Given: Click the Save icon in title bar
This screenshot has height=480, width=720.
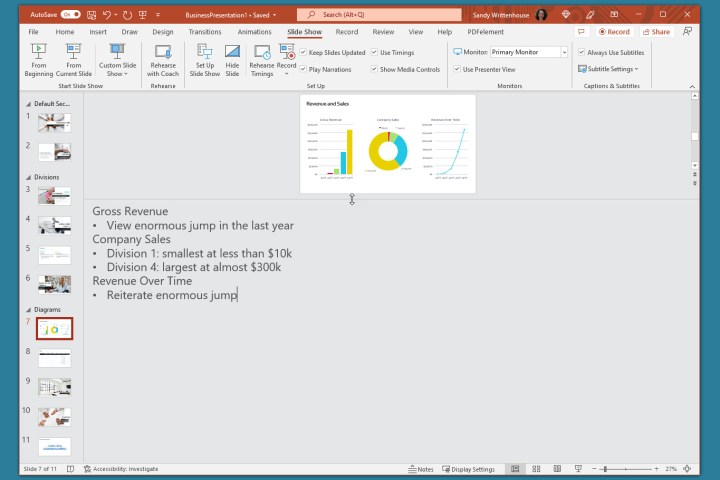Looking at the screenshot, I should click(93, 15).
